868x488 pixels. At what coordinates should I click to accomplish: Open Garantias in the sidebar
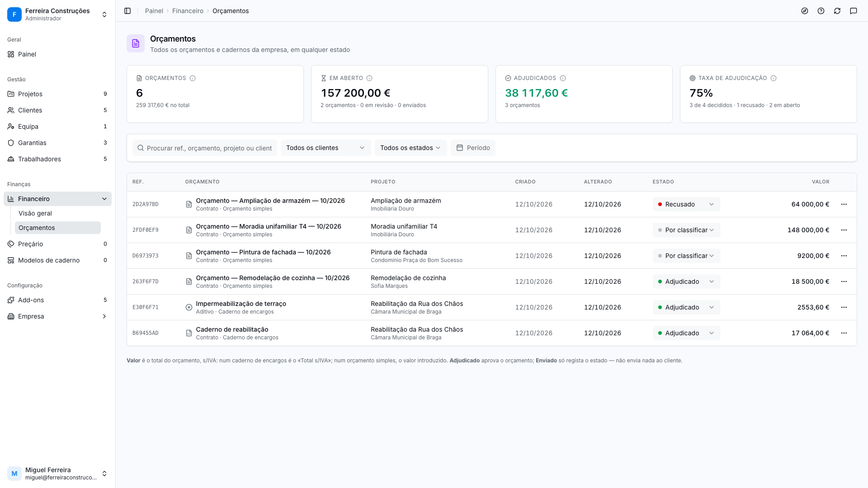pos(57,143)
